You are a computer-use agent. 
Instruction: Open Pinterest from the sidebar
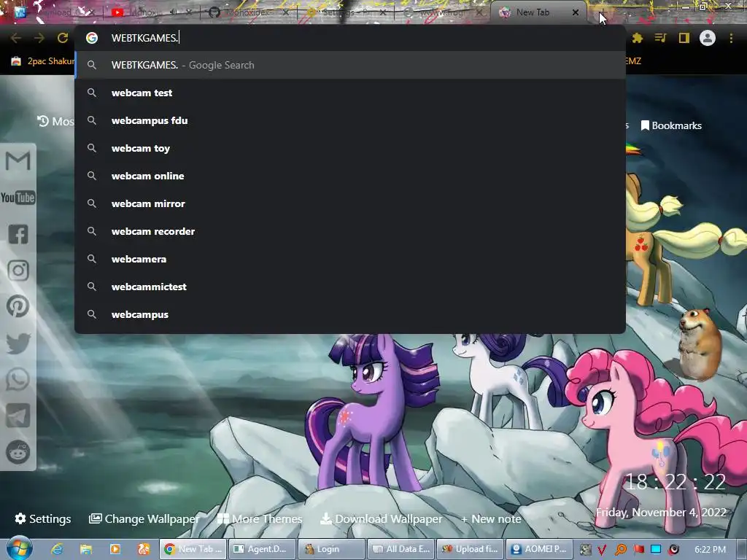[x=18, y=307]
